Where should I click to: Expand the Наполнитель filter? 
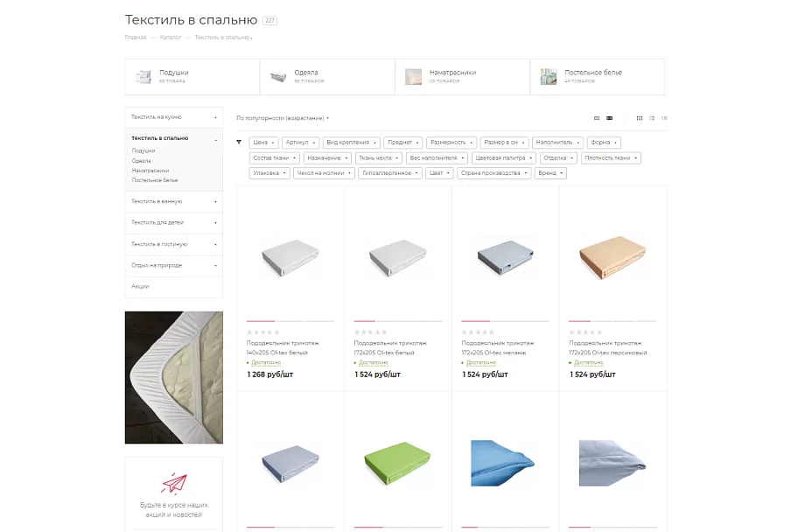(x=557, y=143)
